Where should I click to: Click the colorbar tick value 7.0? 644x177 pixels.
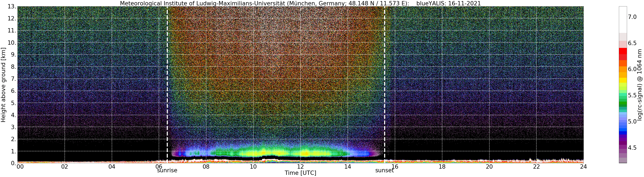(632, 17)
